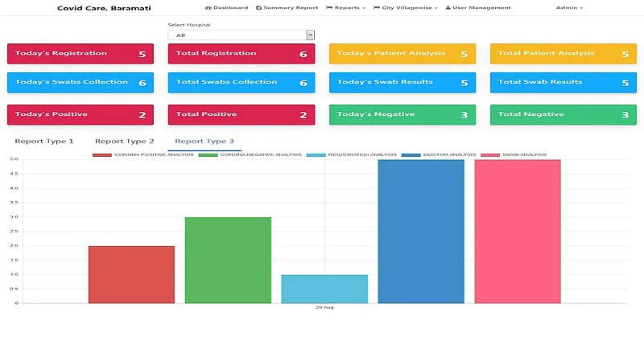
Task: Switch to Report Type 1 tab
Action: pyautogui.click(x=44, y=142)
